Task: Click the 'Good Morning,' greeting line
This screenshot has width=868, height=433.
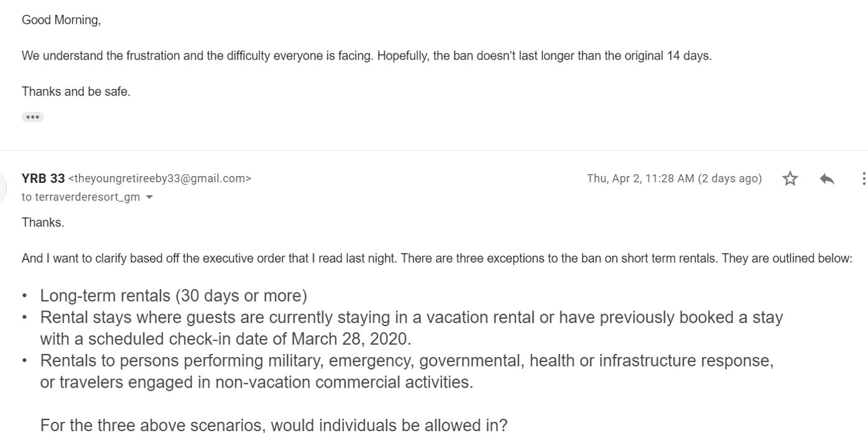Action: tap(61, 20)
